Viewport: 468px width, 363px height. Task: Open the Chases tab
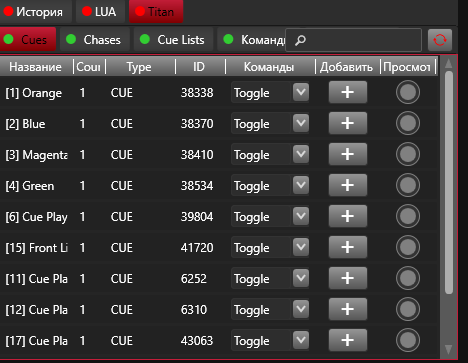95,39
